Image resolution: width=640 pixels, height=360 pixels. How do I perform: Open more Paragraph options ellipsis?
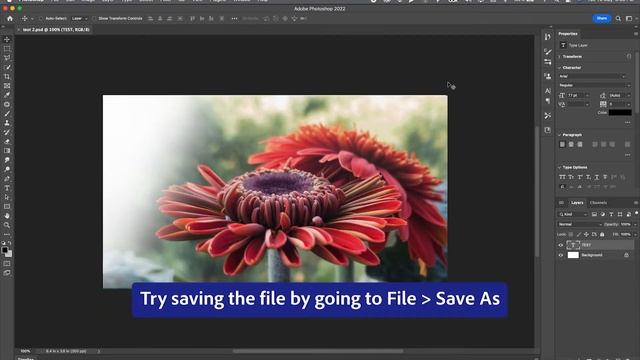click(628, 155)
